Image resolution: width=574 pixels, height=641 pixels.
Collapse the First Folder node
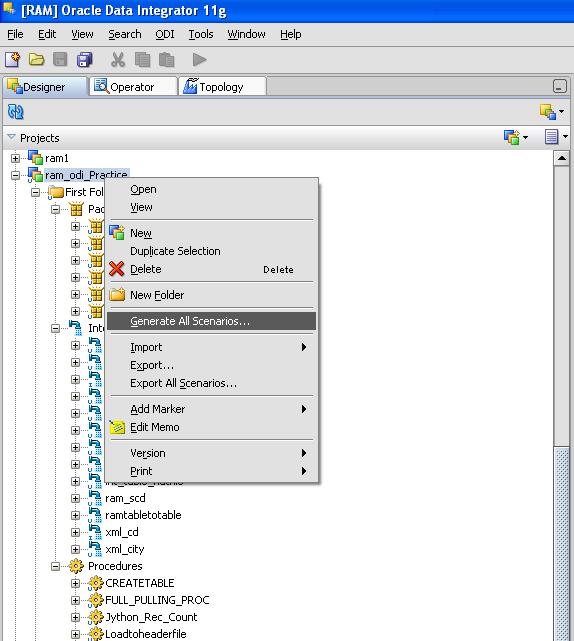(x=36, y=192)
